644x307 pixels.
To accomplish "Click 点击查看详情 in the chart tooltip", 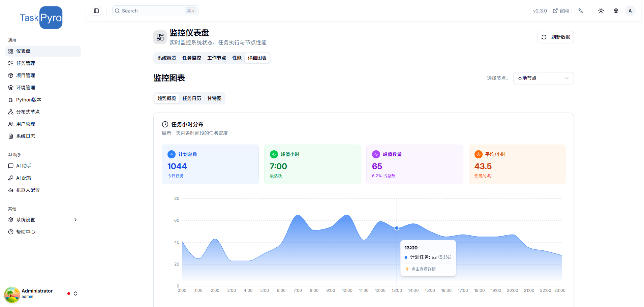I will 423,269.
